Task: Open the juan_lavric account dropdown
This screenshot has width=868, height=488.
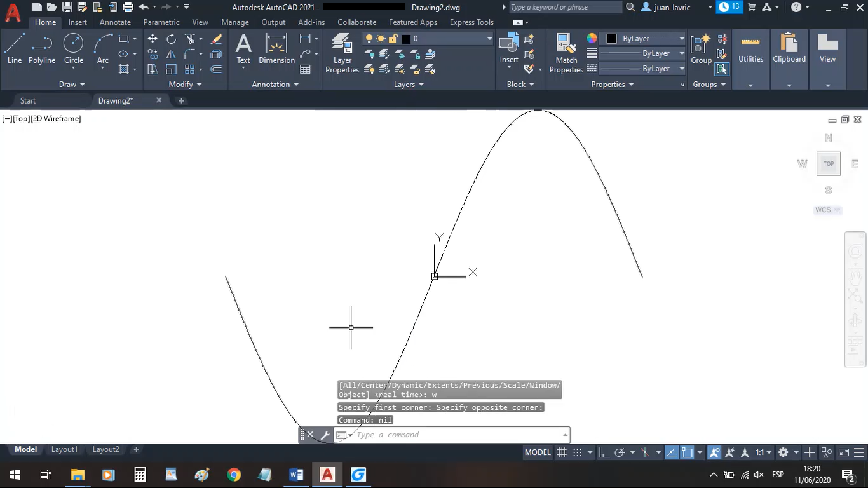Action: click(x=675, y=7)
